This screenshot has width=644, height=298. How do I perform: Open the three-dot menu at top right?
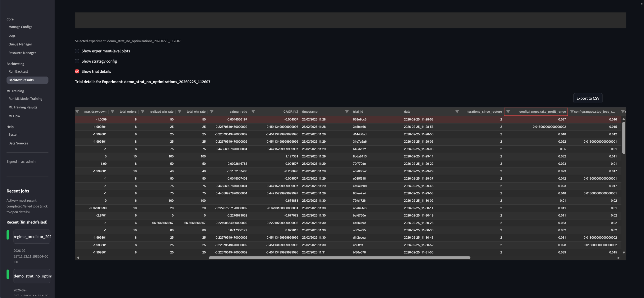[x=641, y=5]
